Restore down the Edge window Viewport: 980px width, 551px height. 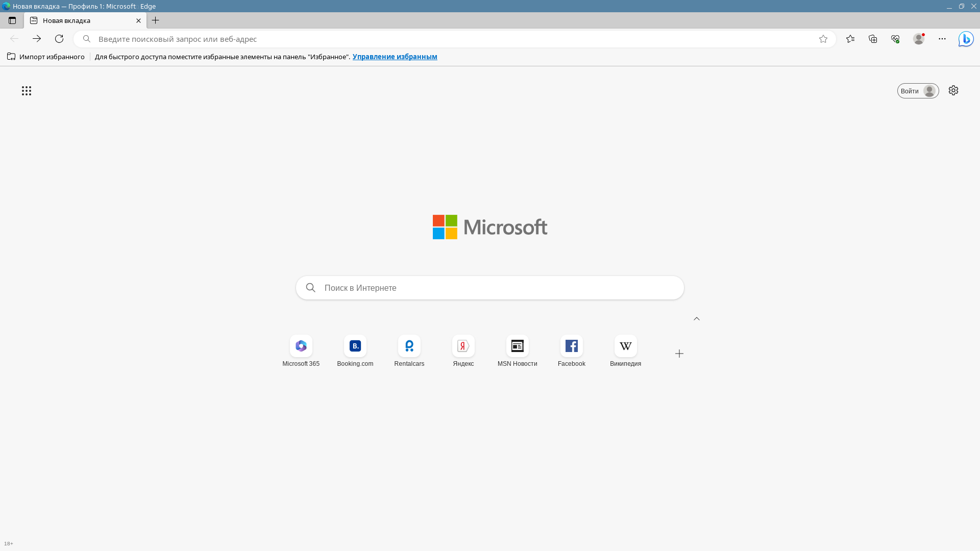(962, 6)
